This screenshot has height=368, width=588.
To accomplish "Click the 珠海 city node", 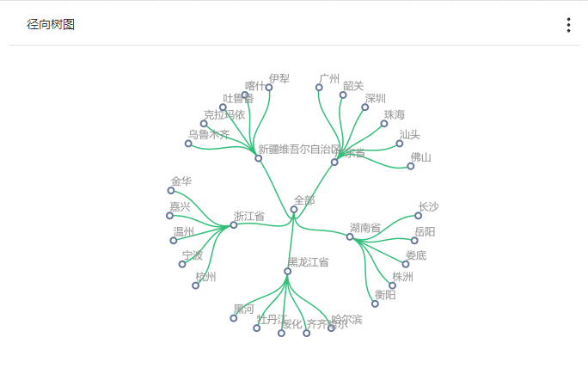I will tap(384, 124).
